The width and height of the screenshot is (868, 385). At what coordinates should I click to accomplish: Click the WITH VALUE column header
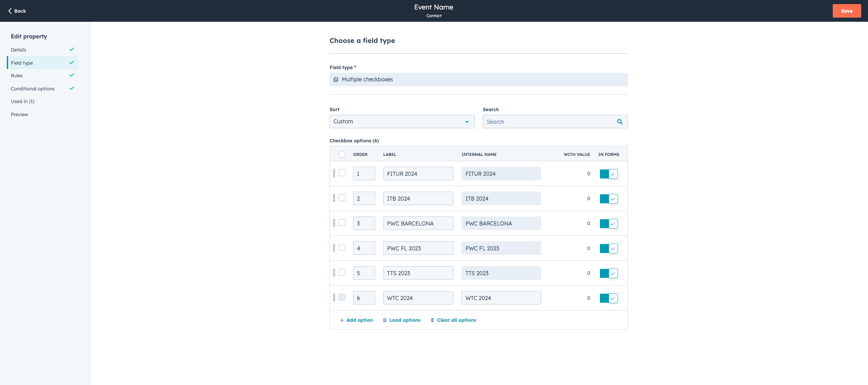tap(577, 155)
